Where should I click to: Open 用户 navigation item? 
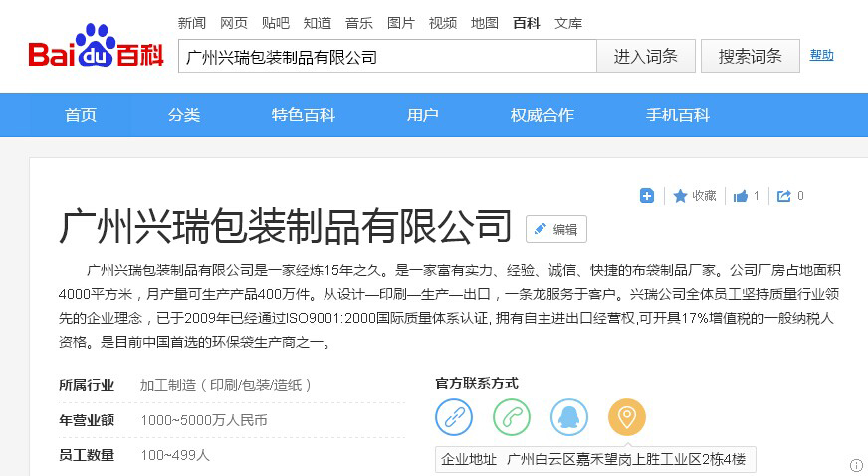click(x=423, y=116)
